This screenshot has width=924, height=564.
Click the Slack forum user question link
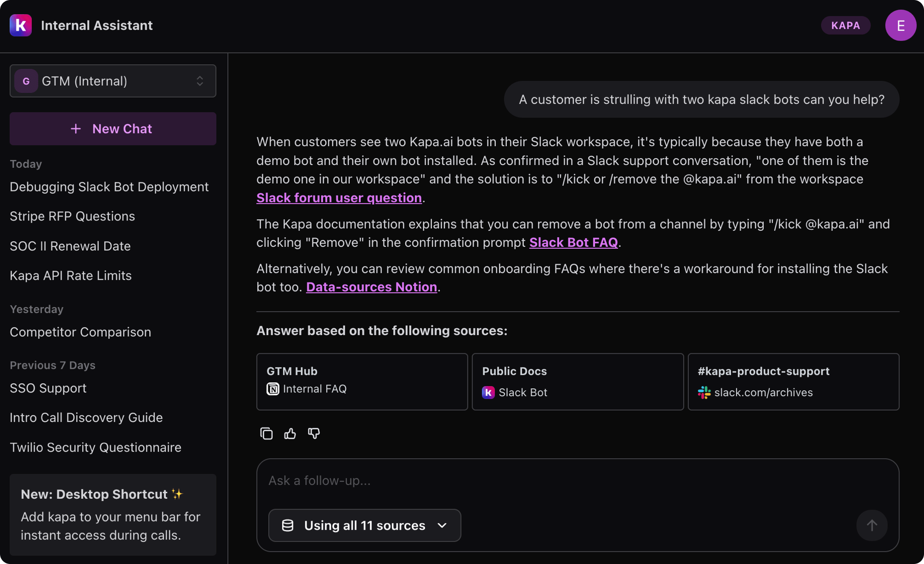pyautogui.click(x=339, y=198)
